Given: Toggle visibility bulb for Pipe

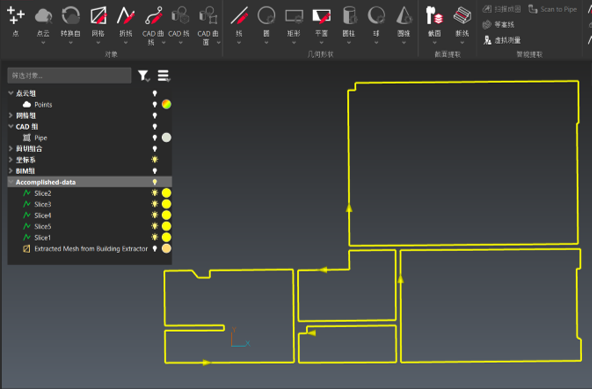Looking at the screenshot, I should pos(154,138).
